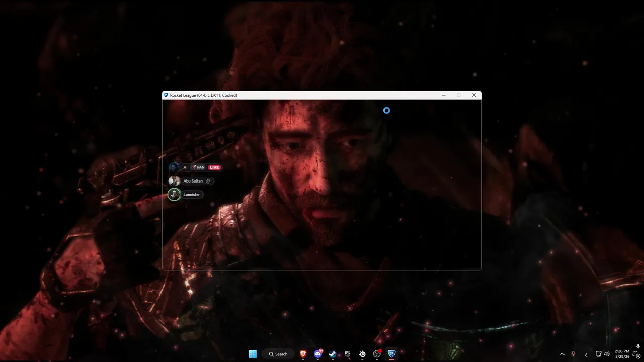The height and width of the screenshot is (362, 644).
Task: Select the Rocket League taskbar icon
Action: point(391,354)
